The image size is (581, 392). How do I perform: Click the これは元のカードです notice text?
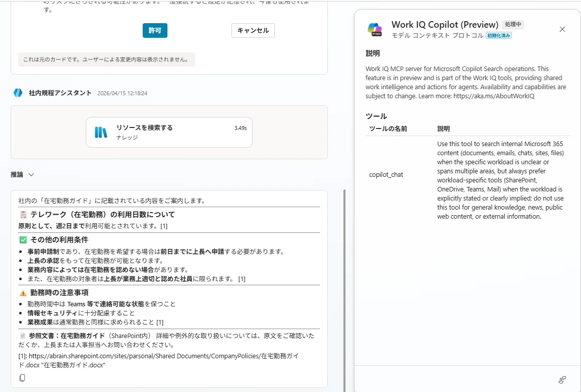(x=106, y=59)
